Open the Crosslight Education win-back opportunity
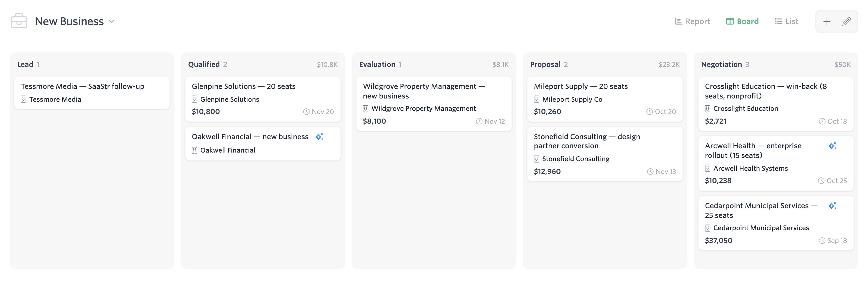This screenshot has width=868, height=281. [776, 104]
